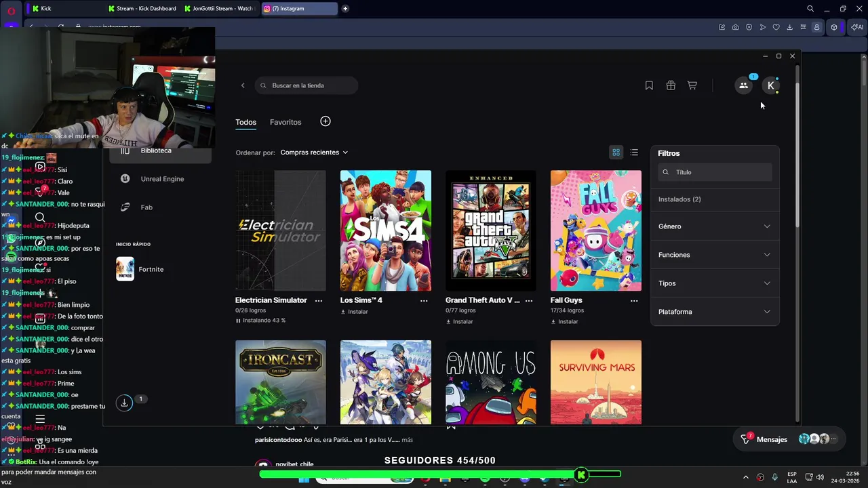Open Opera downloads icon in toolbar
868x488 pixels.
pyautogui.click(x=790, y=27)
